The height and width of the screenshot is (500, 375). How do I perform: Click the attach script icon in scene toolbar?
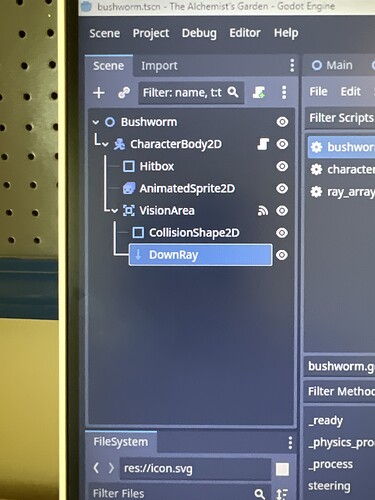(x=259, y=92)
